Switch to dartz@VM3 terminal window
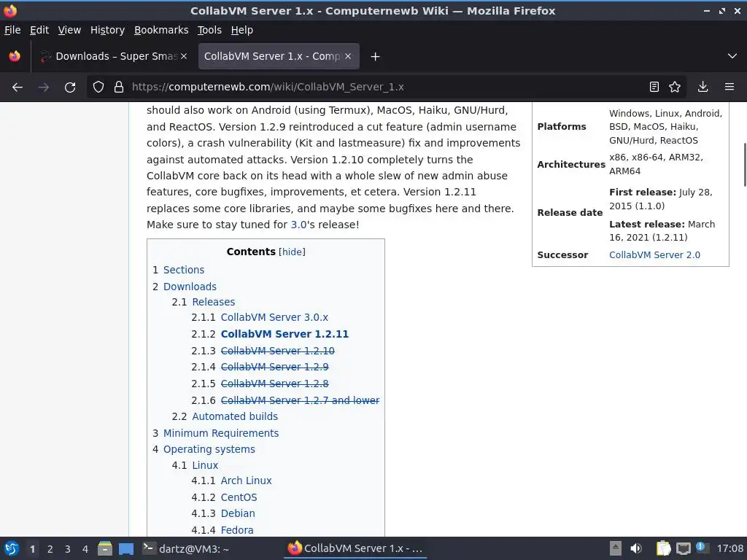Screen dimensions: 747x560 click(187, 548)
